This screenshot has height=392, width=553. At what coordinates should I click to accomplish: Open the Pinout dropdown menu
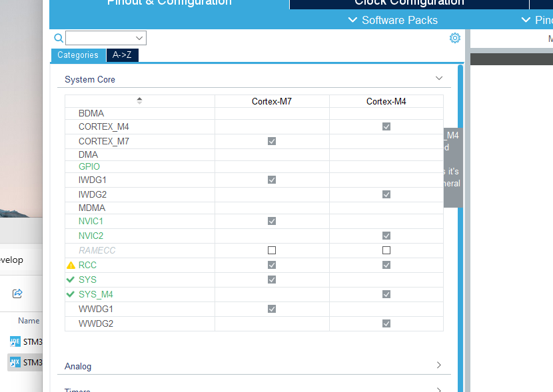537,20
